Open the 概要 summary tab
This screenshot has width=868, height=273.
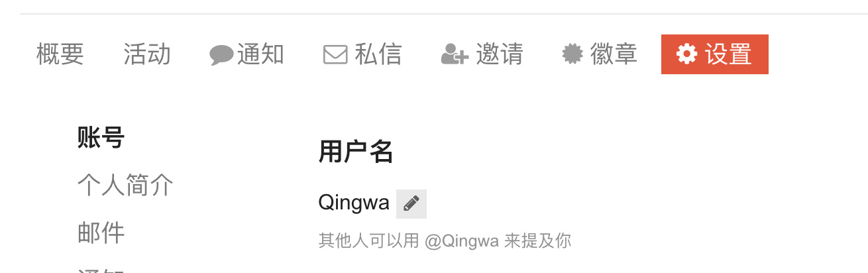click(60, 54)
